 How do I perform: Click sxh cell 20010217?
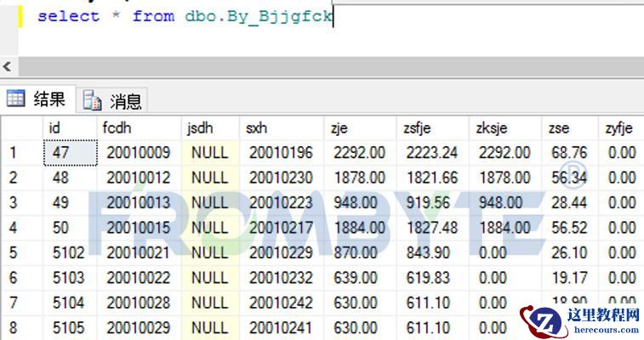pyautogui.click(x=282, y=228)
